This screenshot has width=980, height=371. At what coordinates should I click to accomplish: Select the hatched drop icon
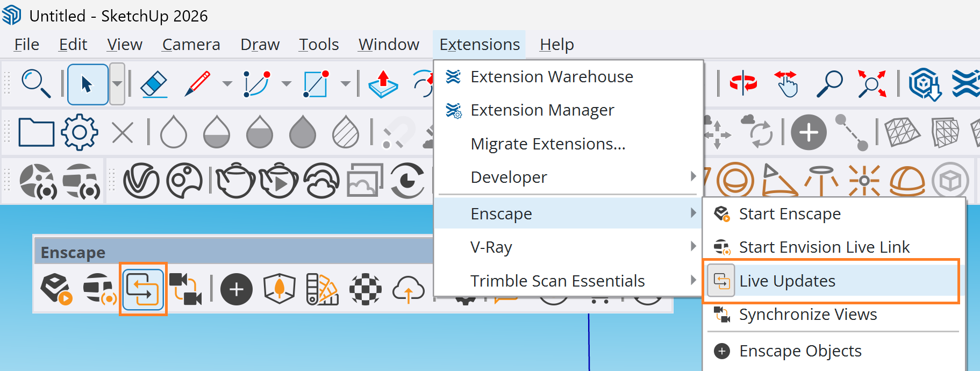(x=346, y=132)
